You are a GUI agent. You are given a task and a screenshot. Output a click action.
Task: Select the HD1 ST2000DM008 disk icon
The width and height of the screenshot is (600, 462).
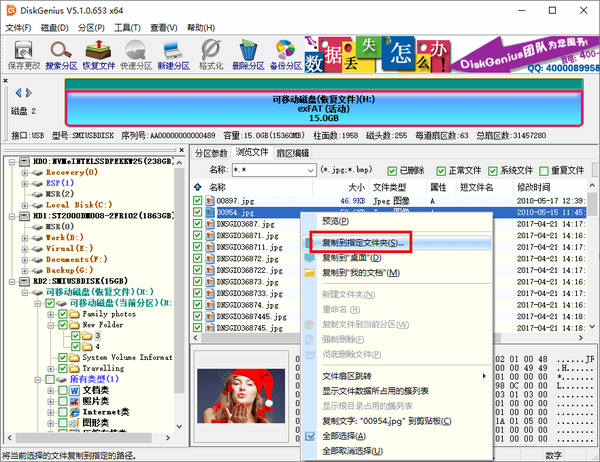[24, 216]
